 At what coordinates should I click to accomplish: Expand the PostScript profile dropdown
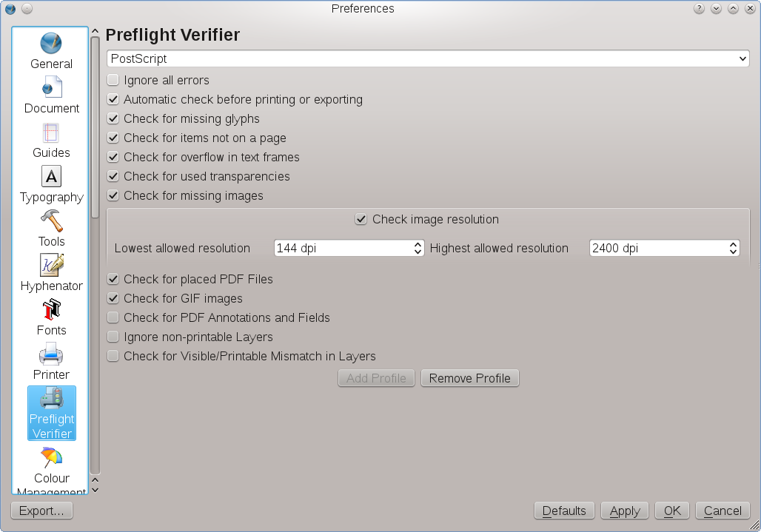(x=428, y=58)
